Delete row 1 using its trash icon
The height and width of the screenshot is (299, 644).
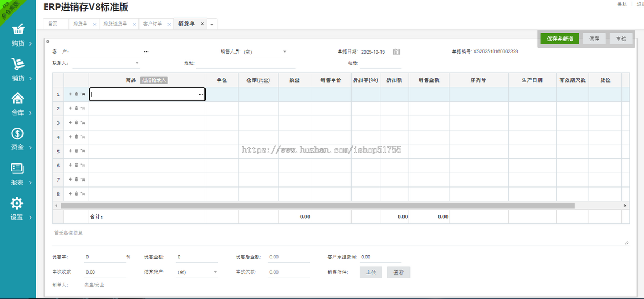76,94
